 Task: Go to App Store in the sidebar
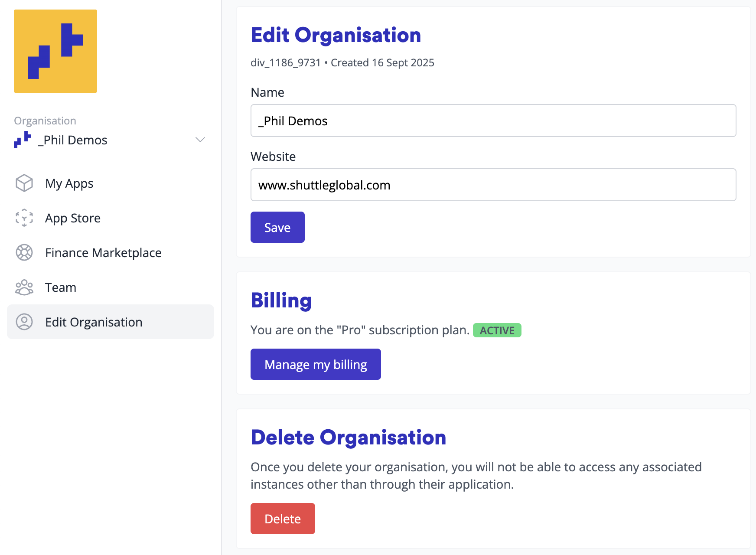point(73,218)
